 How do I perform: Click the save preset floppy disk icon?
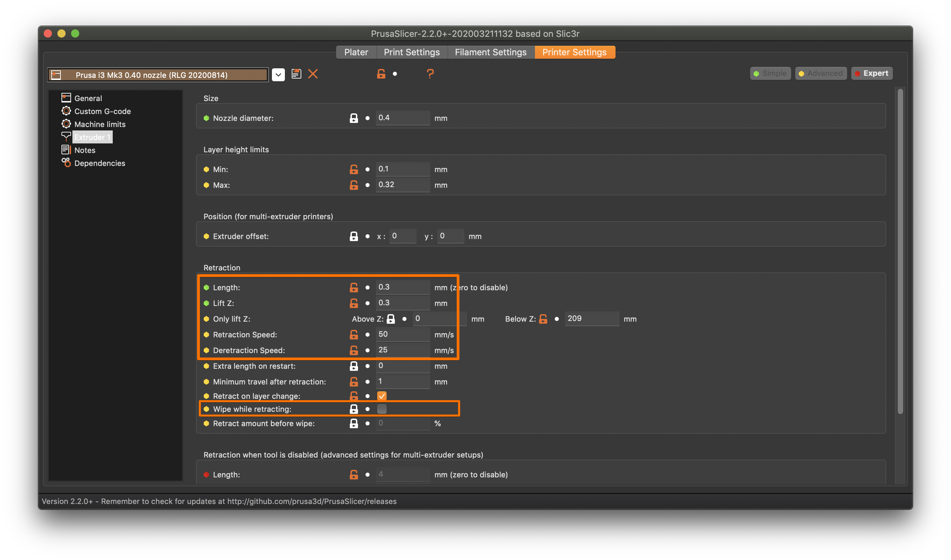296,73
